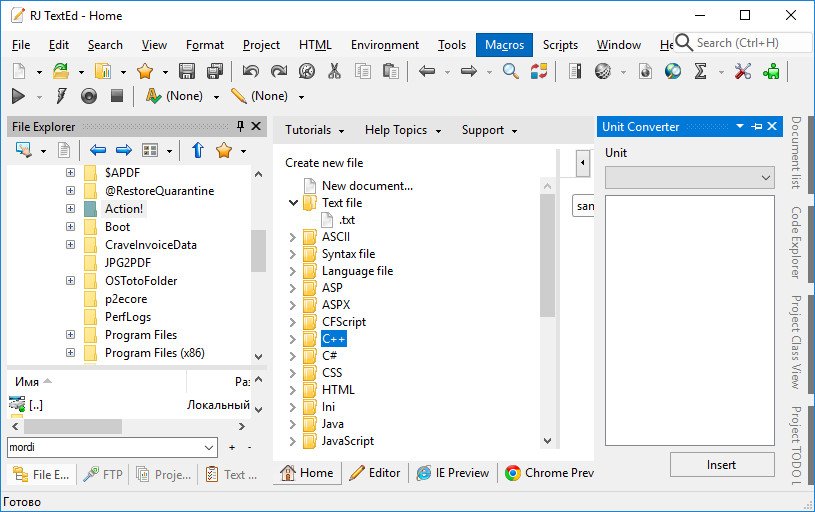Cut selection with the scissors icon
The height and width of the screenshot is (512, 815).
(334, 71)
